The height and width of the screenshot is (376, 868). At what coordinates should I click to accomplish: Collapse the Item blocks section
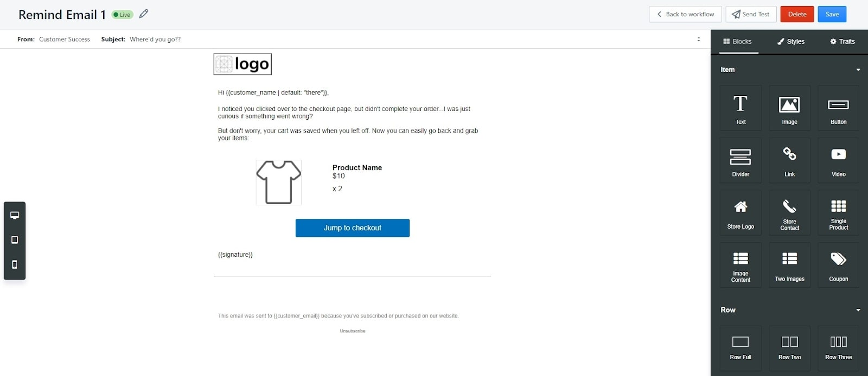(858, 70)
